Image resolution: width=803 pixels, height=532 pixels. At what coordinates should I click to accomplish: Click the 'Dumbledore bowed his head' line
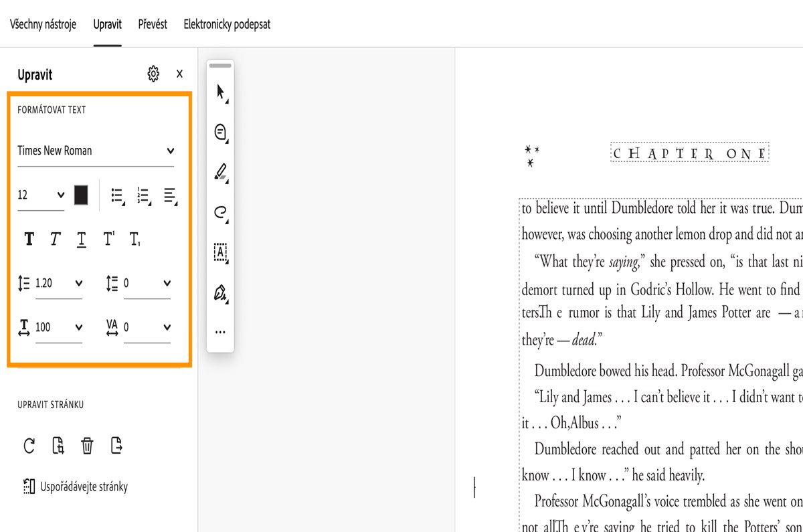(668, 371)
